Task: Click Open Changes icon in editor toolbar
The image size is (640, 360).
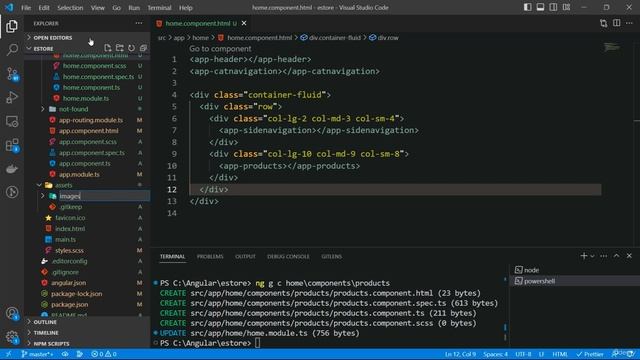Action: [603, 23]
